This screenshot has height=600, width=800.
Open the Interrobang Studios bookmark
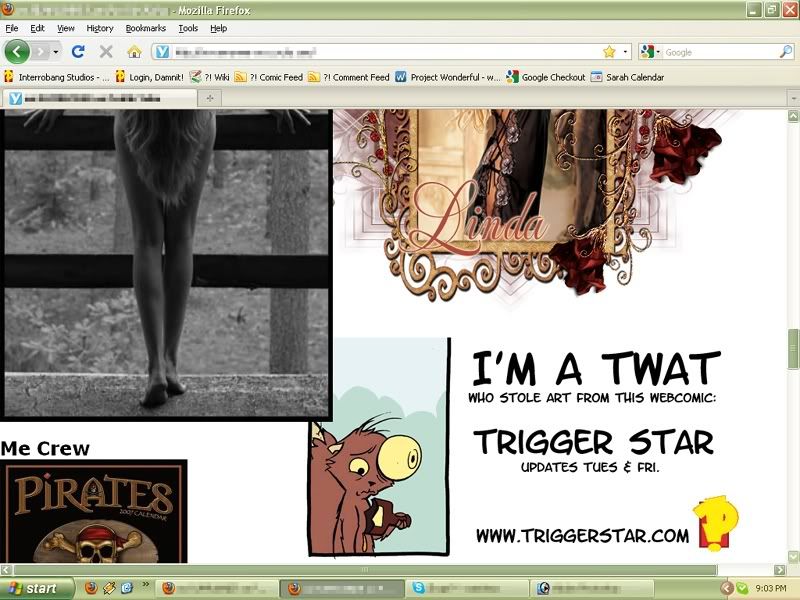tap(57, 77)
